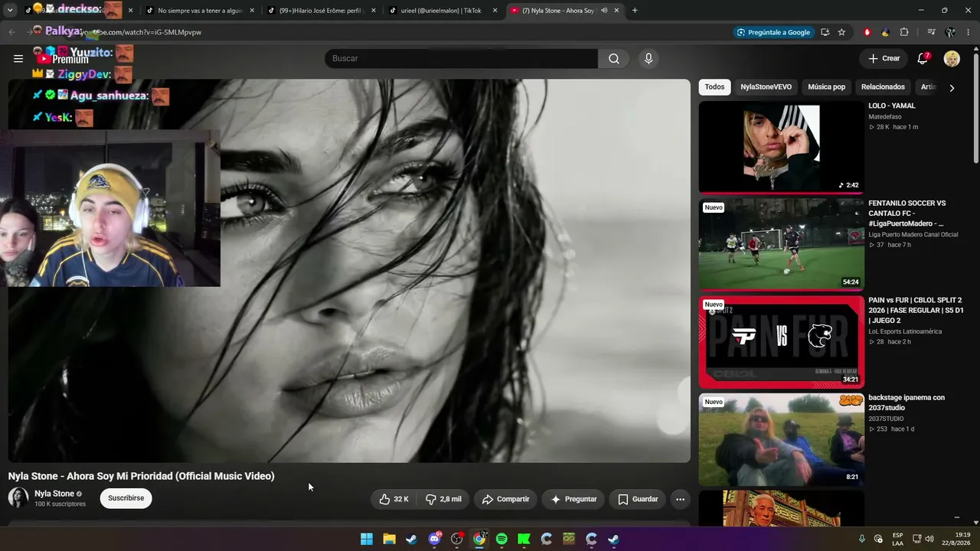The height and width of the screenshot is (551, 980).
Task: Switch to the Hilario José Erôme tab
Action: [321, 11]
